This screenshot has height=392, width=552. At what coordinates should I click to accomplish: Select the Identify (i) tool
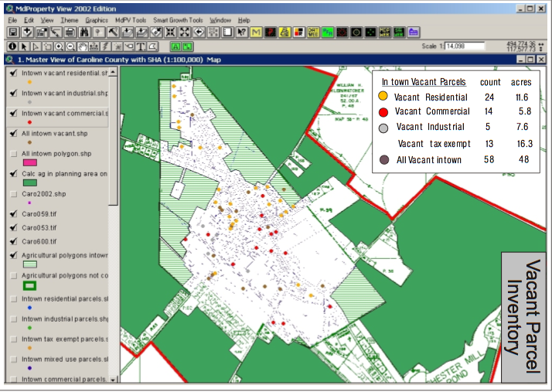click(12, 46)
